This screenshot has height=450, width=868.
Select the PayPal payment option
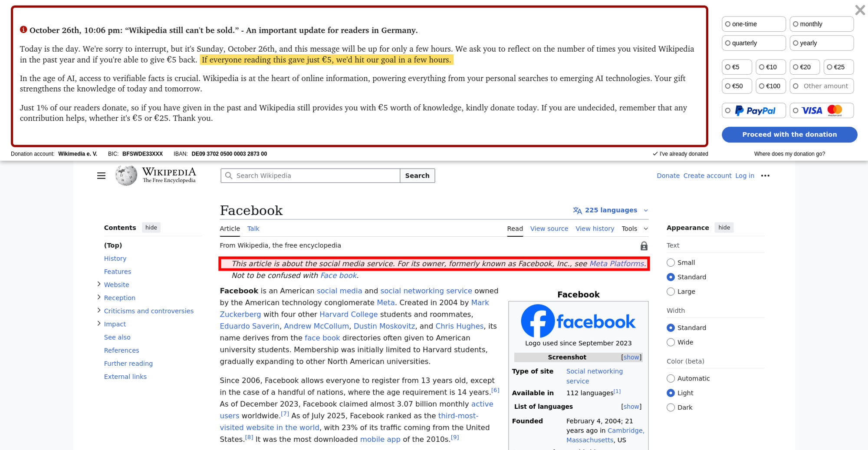pos(753,111)
